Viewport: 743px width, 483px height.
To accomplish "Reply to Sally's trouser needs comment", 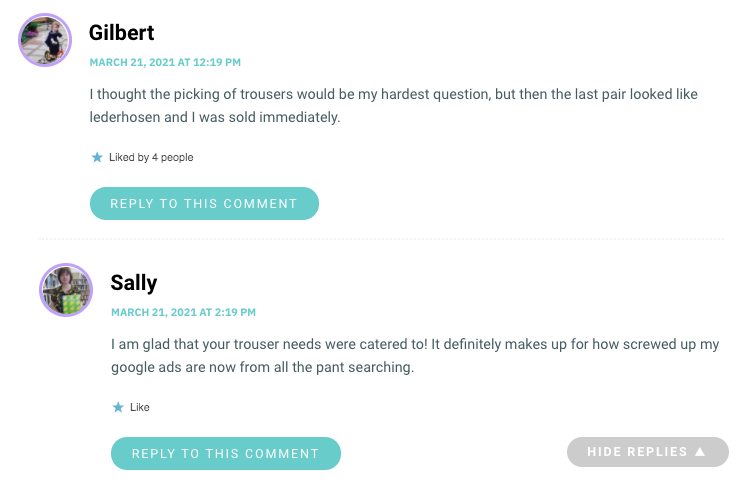I will pyautogui.click(x=226, y=454).
